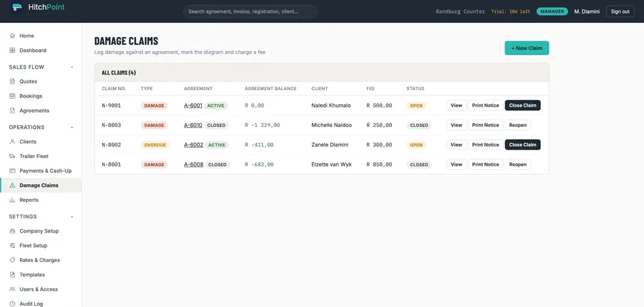This screenshot has width=644, height=307.
Task: Close Claim N-9001 for Naledi Khumalo
Action: point(523,105)
